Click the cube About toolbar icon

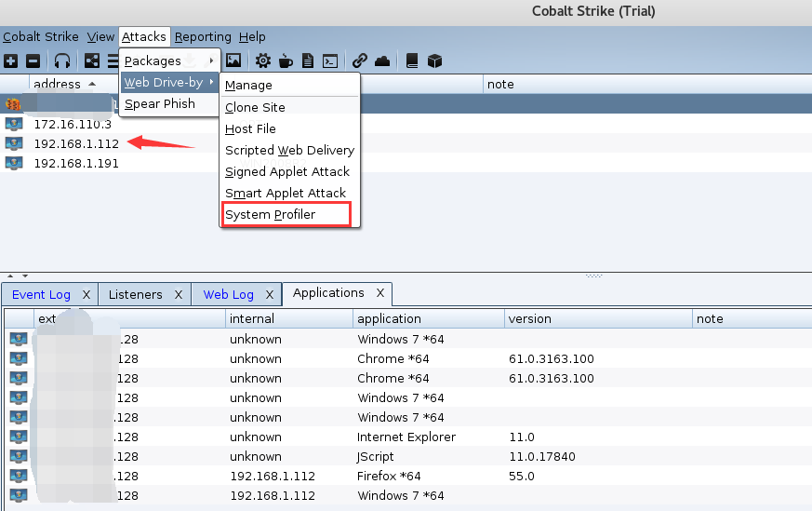click(x=435, y=61)
